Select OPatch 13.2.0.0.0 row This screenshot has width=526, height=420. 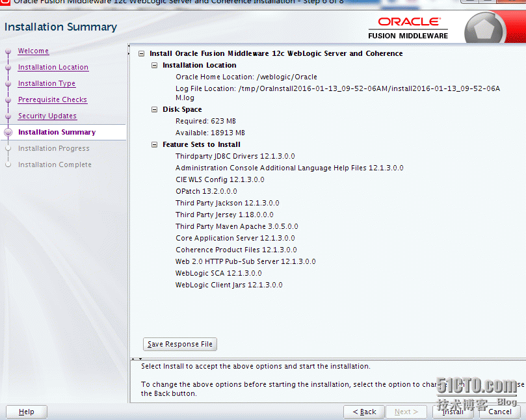point(206,192)
